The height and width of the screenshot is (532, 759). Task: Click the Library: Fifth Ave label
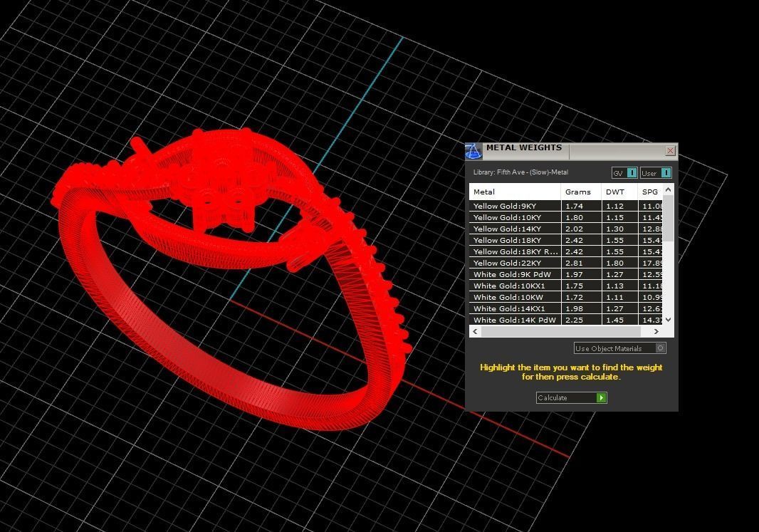521,172
